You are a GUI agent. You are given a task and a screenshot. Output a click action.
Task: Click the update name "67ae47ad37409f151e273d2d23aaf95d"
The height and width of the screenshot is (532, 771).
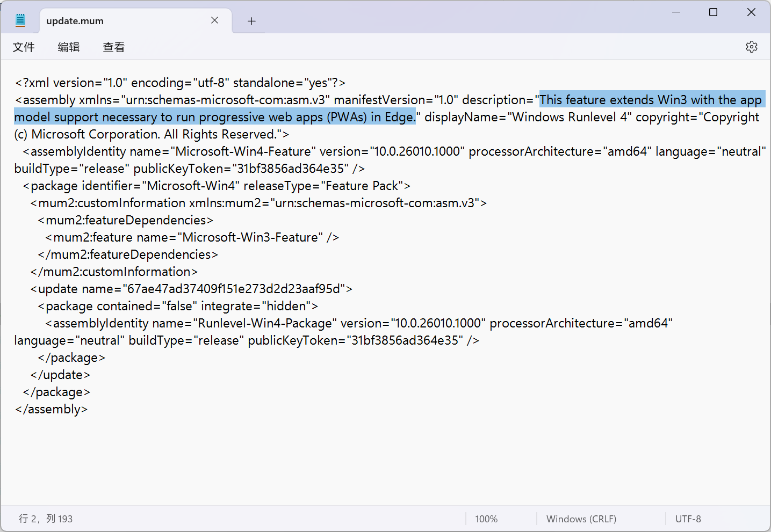[x=234, y=289]
